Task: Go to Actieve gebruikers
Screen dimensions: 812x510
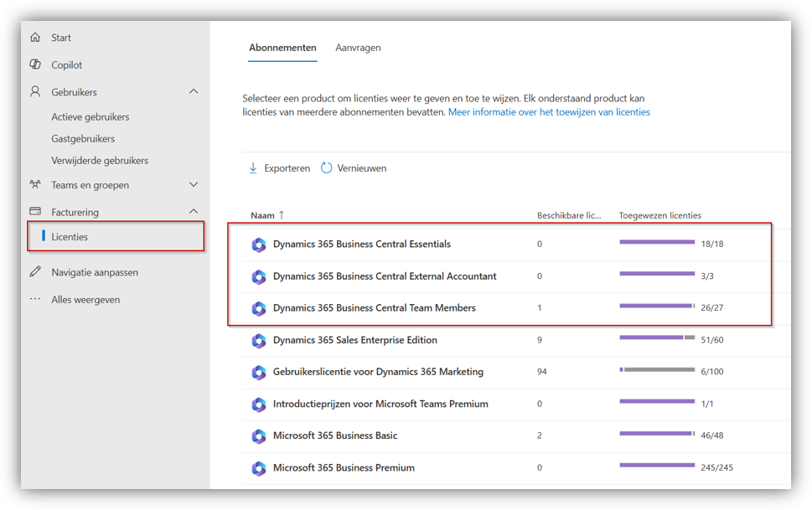Action: (91, 116)
